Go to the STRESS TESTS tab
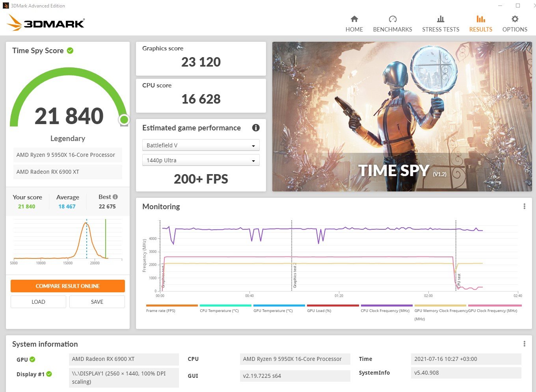 point(441,30)
